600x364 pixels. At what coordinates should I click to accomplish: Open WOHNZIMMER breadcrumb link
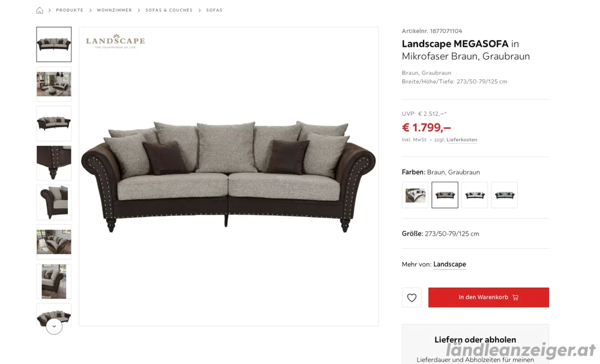pyautogui.click(x=115, y=10)
